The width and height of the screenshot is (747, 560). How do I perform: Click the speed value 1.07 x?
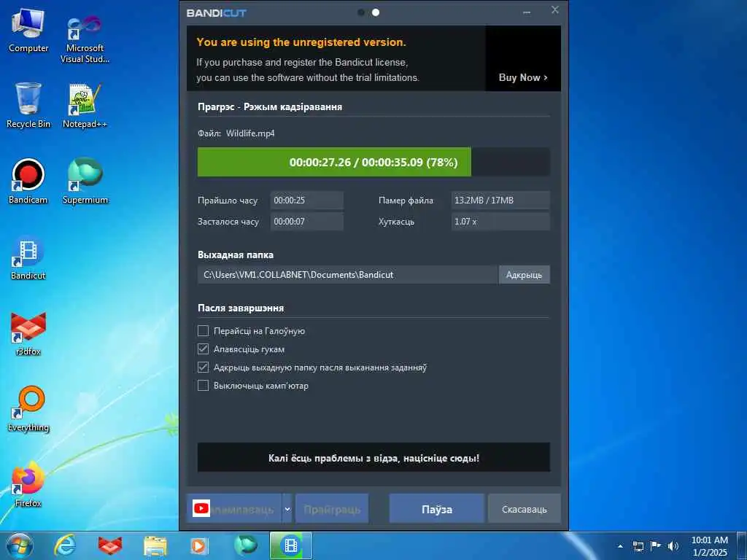tap(500, 222)
